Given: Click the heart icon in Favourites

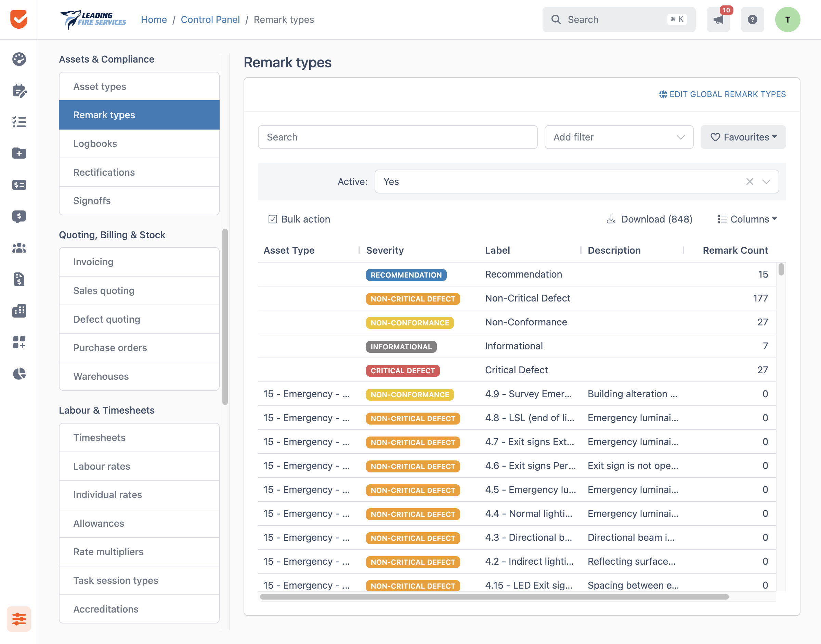Looking at the screenshot, I should pos(715,137).
